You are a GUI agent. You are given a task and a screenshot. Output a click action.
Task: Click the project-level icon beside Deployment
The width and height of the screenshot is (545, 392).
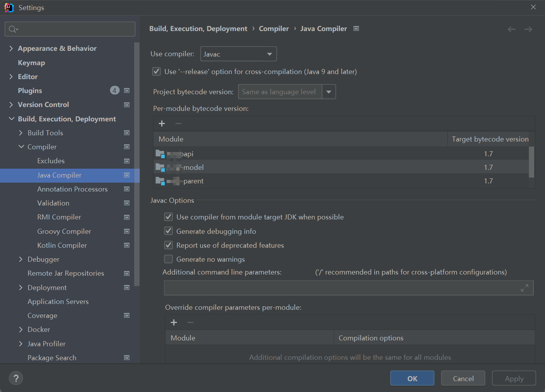(127, 288)
